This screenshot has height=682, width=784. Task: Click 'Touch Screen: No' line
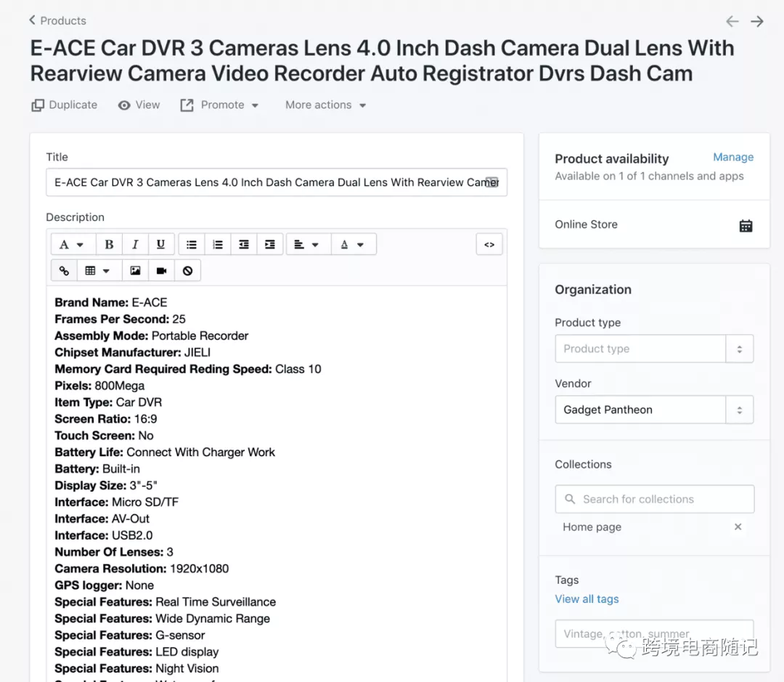(104, 435)
